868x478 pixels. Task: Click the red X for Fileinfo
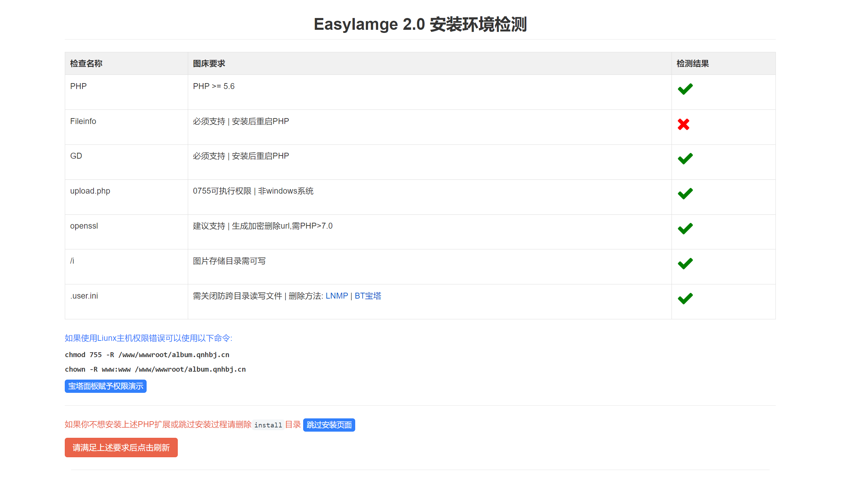tap(683, 124)
